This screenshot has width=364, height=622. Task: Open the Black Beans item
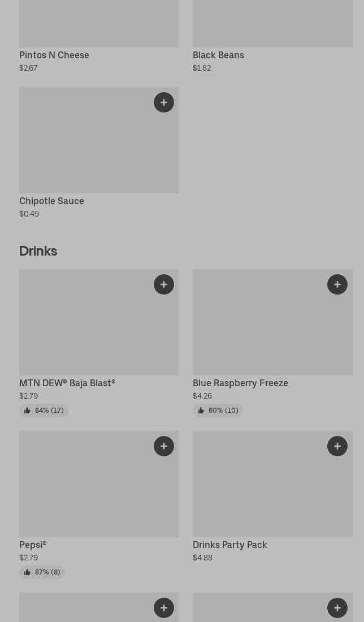point(218,55)
